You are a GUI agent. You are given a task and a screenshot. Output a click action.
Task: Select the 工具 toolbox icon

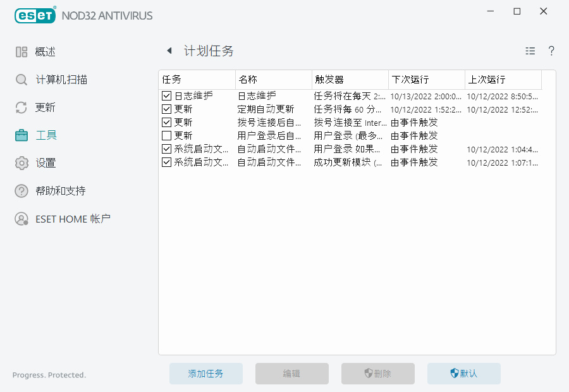[21, 135]
